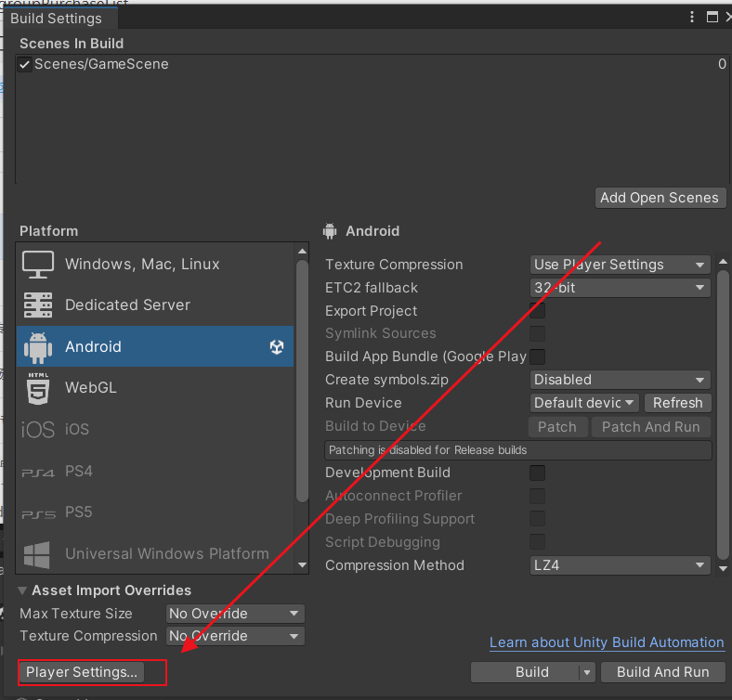Click the Android icon in settings header
Screen dimensions: 732x700
330,231
